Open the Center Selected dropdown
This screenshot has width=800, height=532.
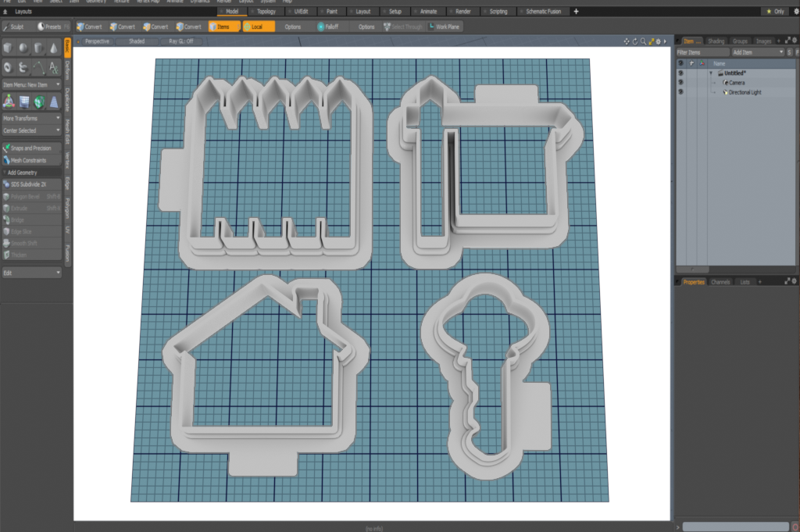point(31,130)
